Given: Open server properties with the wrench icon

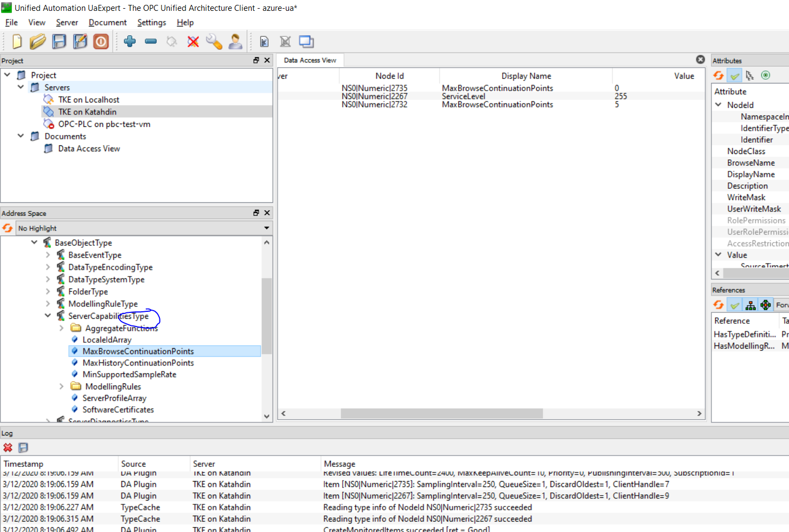Looking at the screenshot, I should (214, 41).
